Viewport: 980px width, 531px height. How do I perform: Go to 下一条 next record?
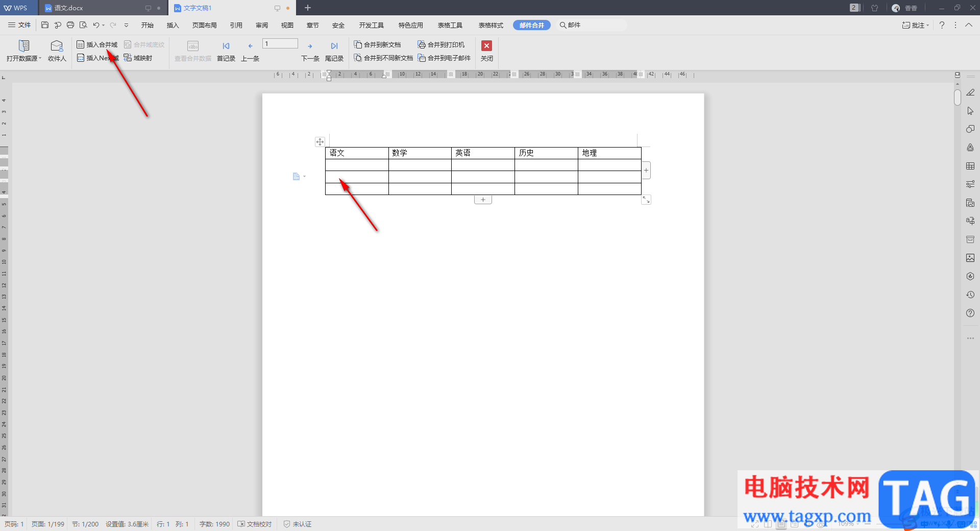coord(310,51)
